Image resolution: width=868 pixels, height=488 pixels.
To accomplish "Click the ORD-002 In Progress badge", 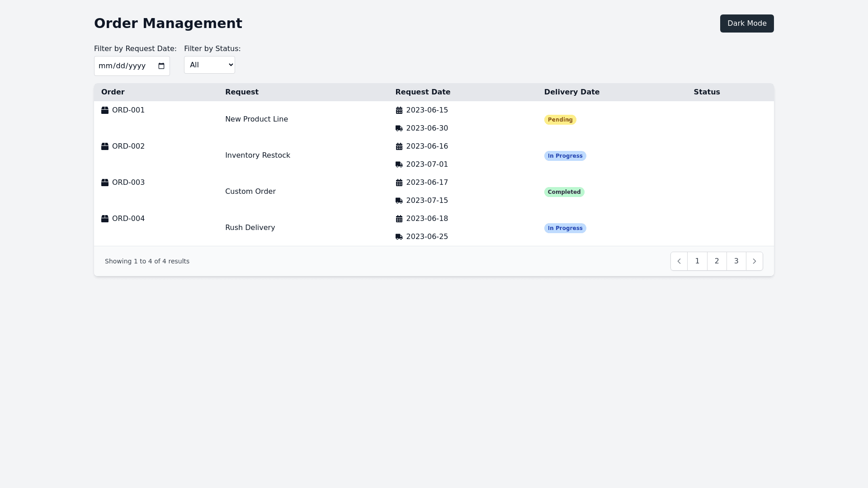I will coord(565,156).
